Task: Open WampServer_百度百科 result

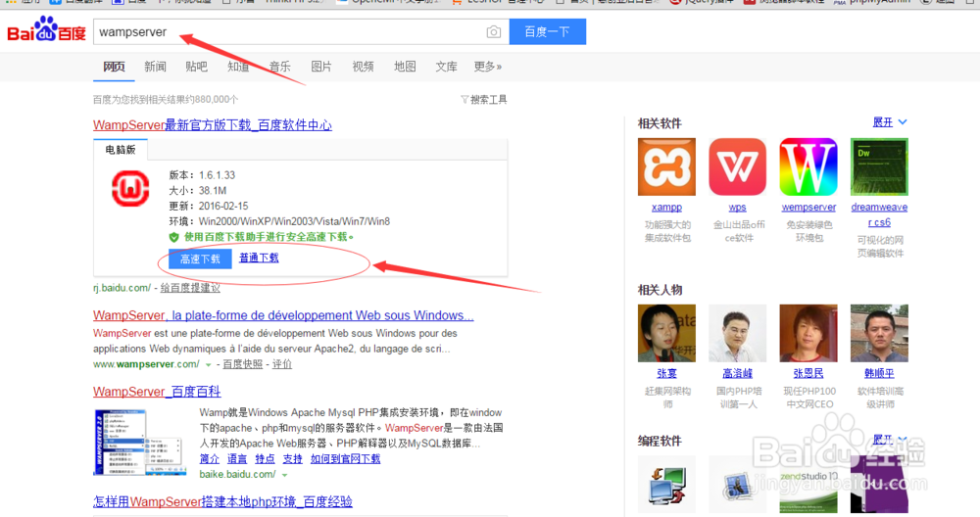Action: (157, 392)
